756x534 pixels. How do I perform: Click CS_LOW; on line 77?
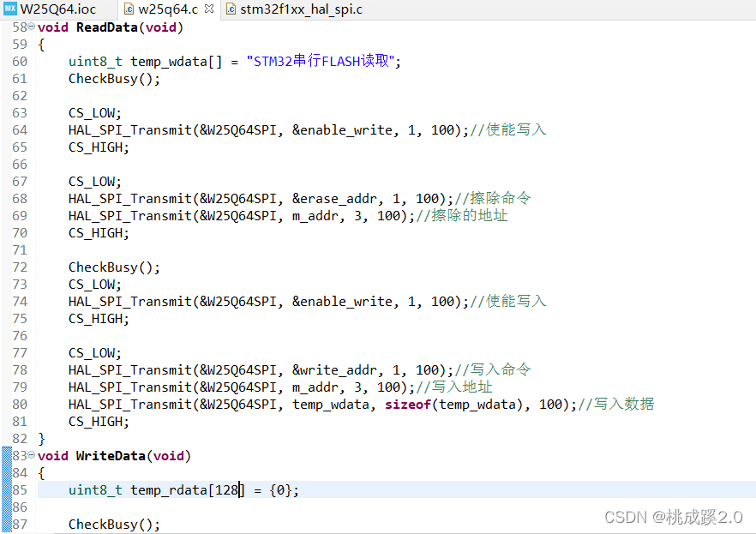95,353
